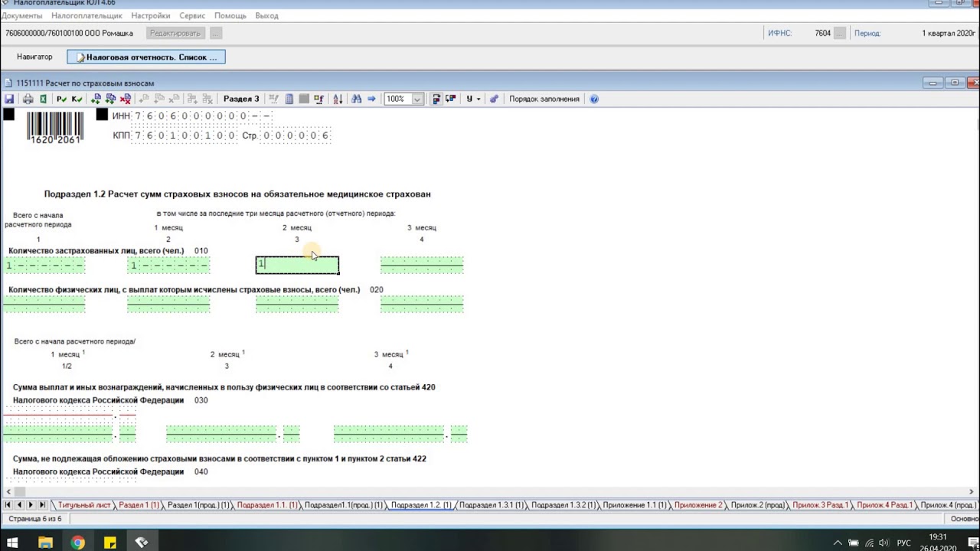Click the ellipsis button next to ИФНС 7604

(x=840, y=34)
